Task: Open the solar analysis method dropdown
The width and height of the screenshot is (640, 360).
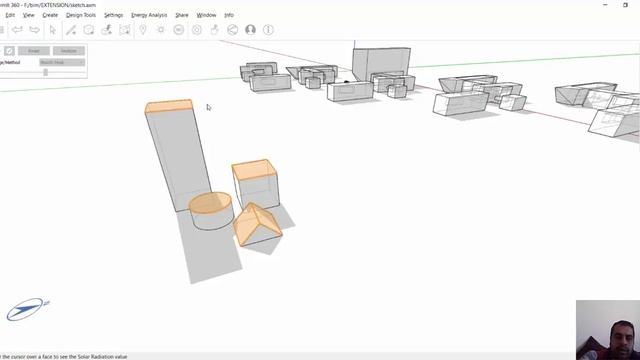Action: (x=62, y=62)
